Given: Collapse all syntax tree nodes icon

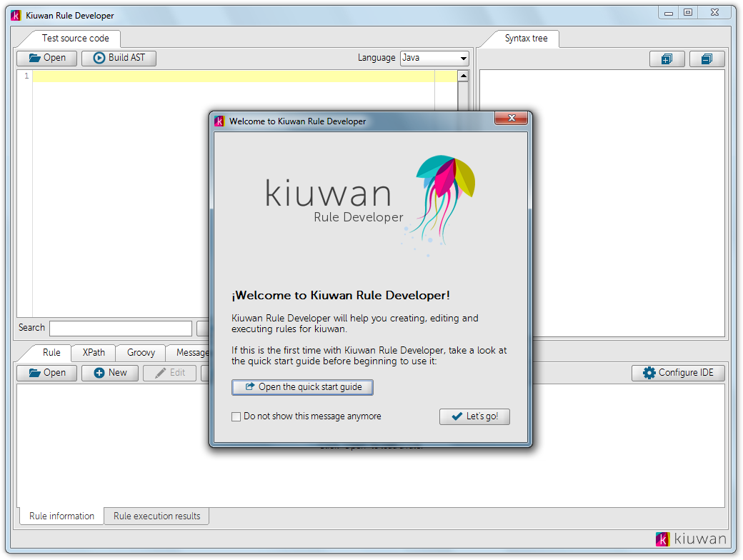Looking at the screenshot, I should 707,59.
